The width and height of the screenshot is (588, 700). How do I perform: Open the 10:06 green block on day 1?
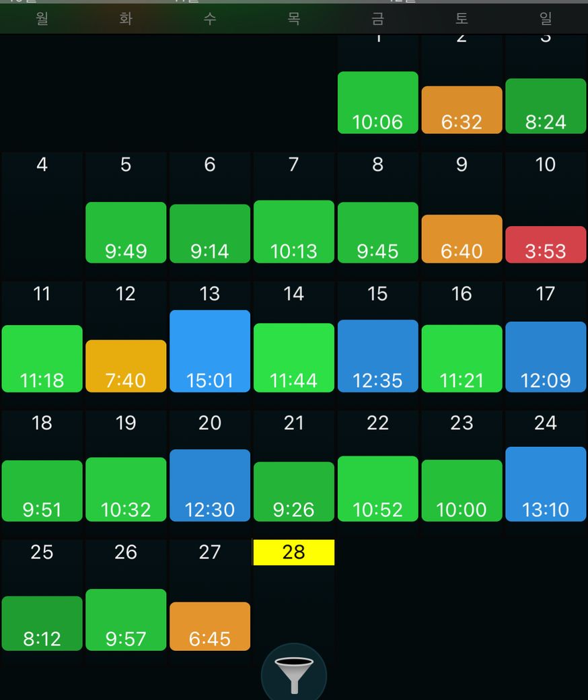(378, 102)
